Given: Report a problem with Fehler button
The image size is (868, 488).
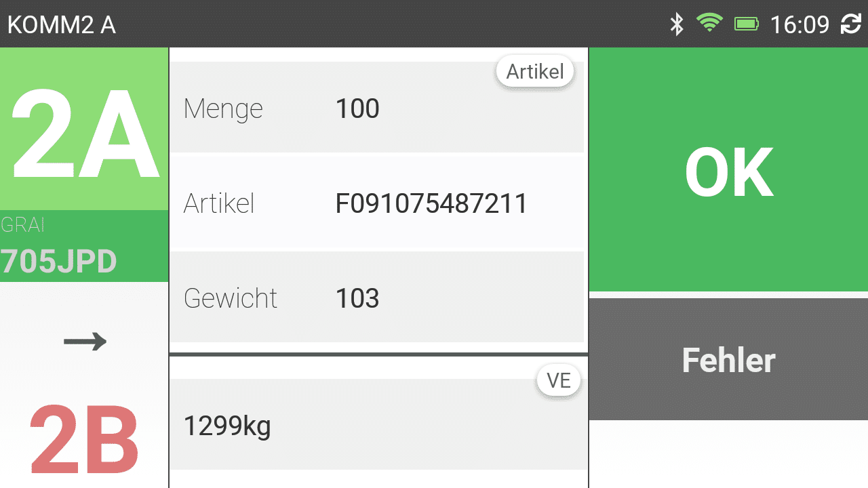Looking at the screenshot, I should [x=728, y=359].
